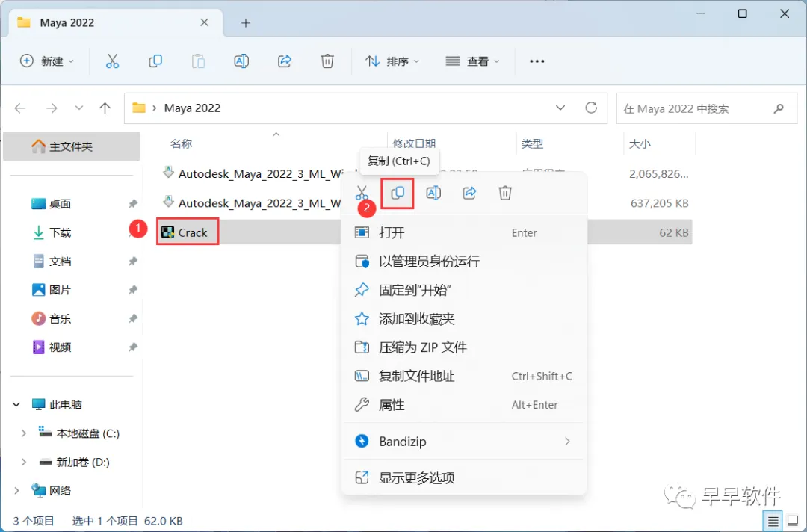Choose 以管理员身份运行
807x532 pixels.
[x=464, y=262]
